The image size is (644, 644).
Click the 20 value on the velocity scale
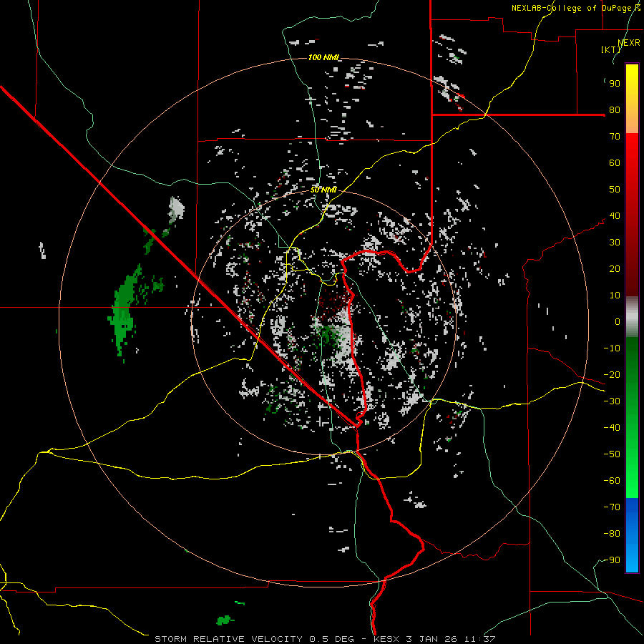[x=615, y=269]
